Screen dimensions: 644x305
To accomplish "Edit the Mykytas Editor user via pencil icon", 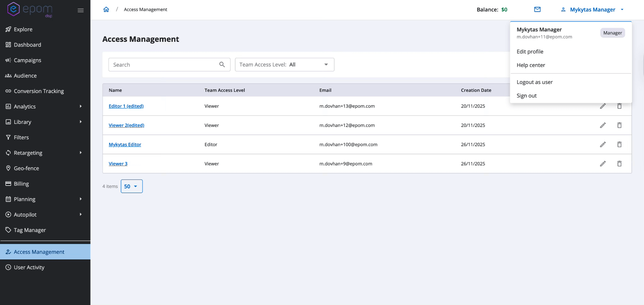I will [x=602, y=144].
